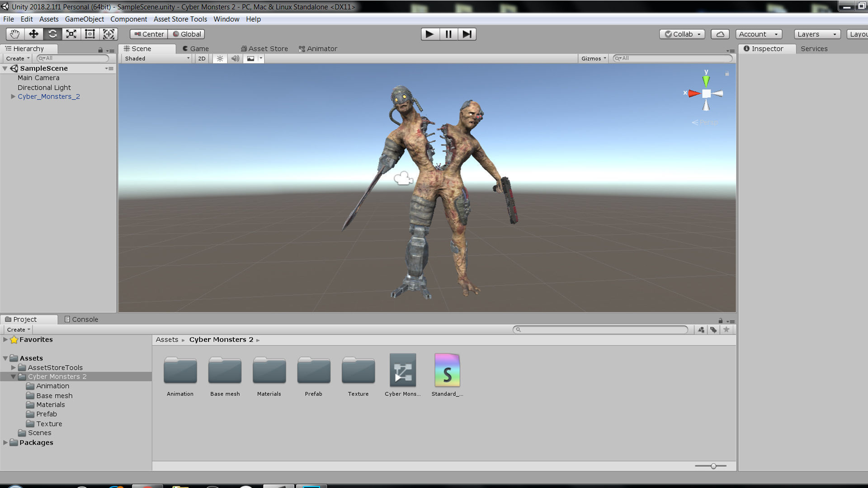Expand the AssetStoreTools folder

[13, 367]
